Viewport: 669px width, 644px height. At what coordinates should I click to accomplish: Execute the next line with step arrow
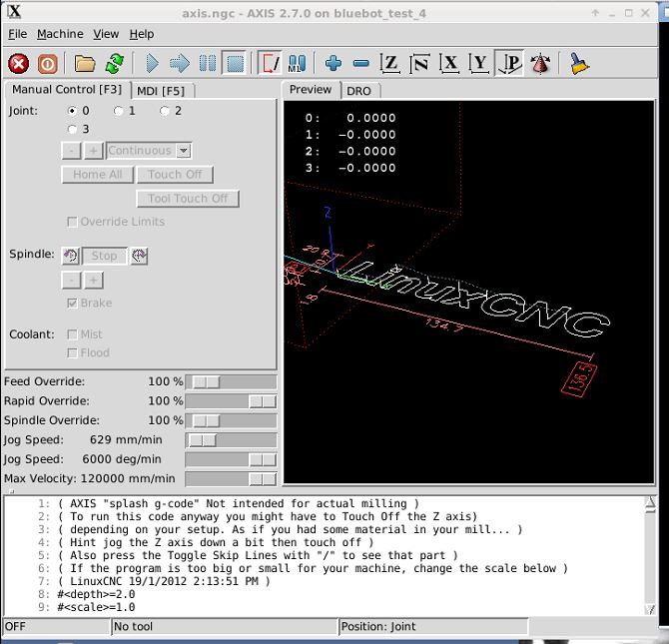click(179, 64)
